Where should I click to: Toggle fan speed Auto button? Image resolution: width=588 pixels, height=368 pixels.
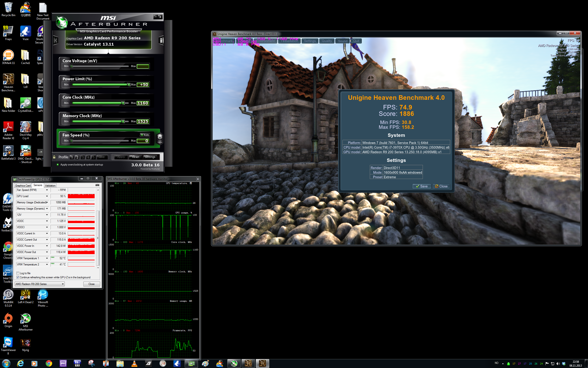pos(145,135)
